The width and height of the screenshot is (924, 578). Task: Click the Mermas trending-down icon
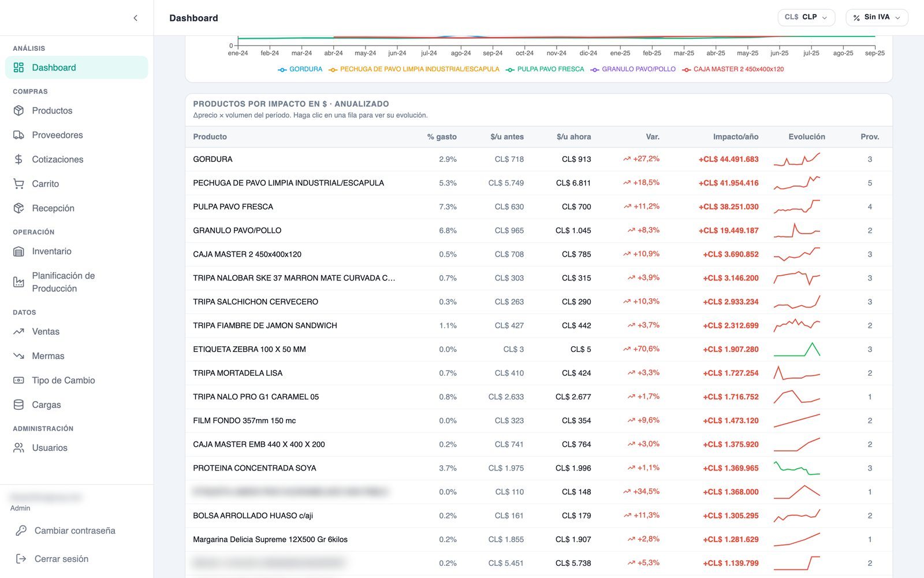(18, 356)
